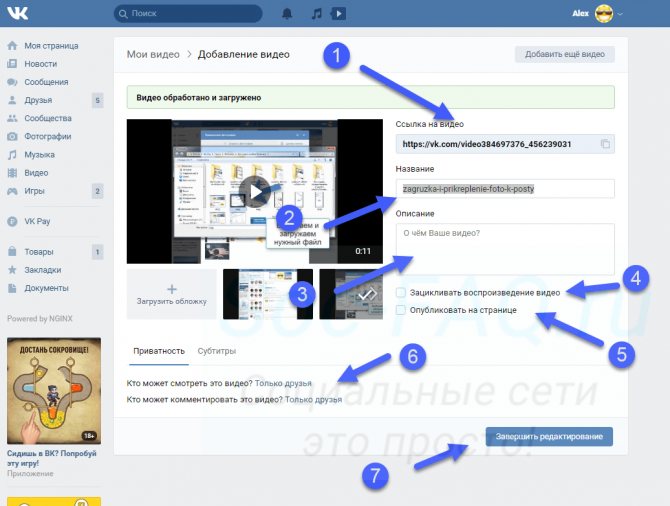Click the group icon beside Сообщества
This screenshot has width=670, height=506.
click(12, 118)
